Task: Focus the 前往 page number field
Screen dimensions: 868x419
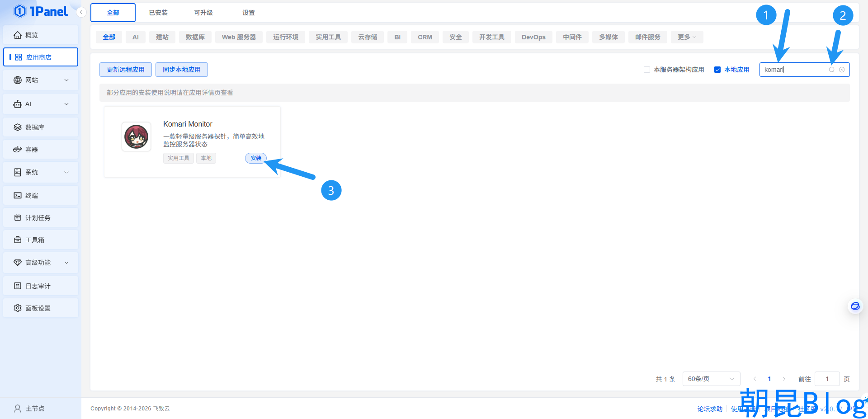Action: [827, 379]
